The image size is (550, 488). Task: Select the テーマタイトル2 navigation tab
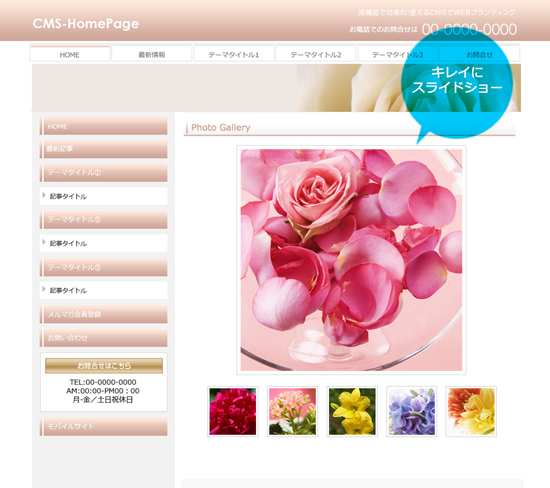(316, 54)
